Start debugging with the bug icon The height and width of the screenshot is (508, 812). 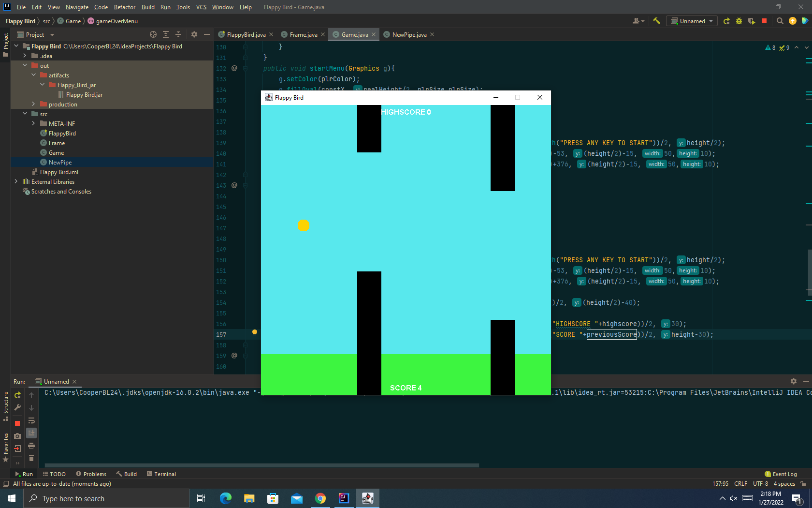click(x=739, y=21)
